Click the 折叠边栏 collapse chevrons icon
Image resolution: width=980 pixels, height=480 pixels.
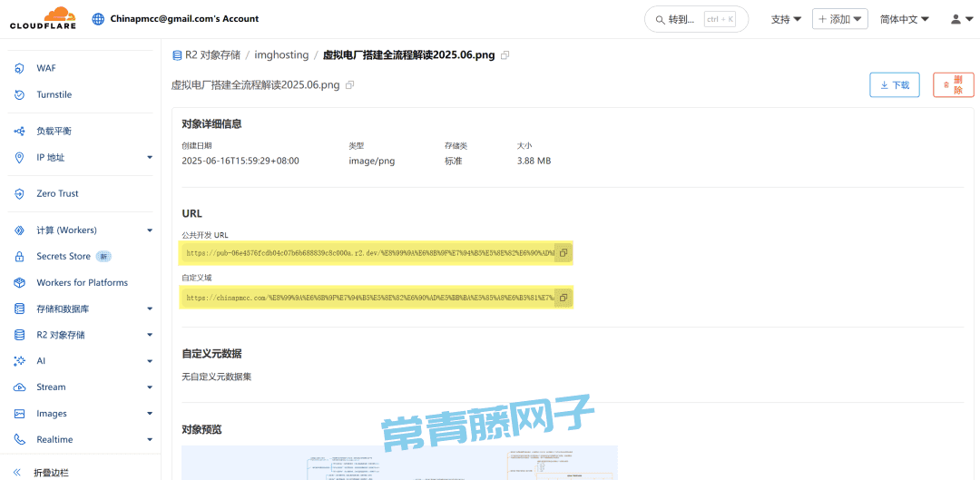pyautogui.click(x=17, y=473)
